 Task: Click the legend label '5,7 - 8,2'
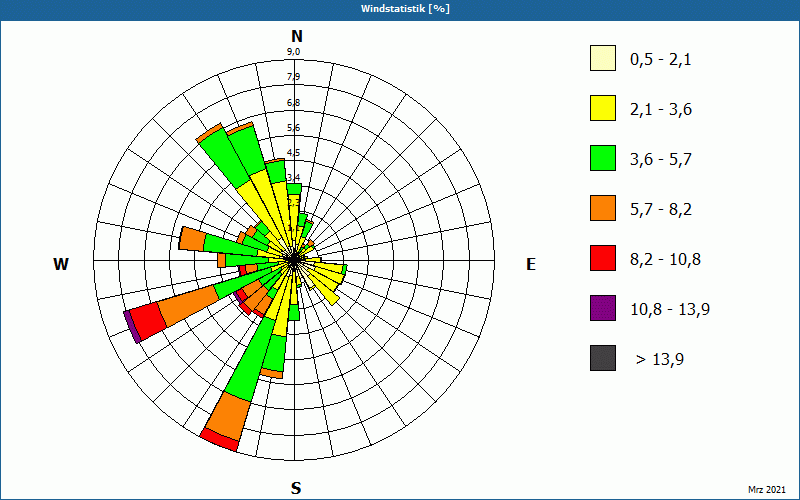click(x=661, y=210)
